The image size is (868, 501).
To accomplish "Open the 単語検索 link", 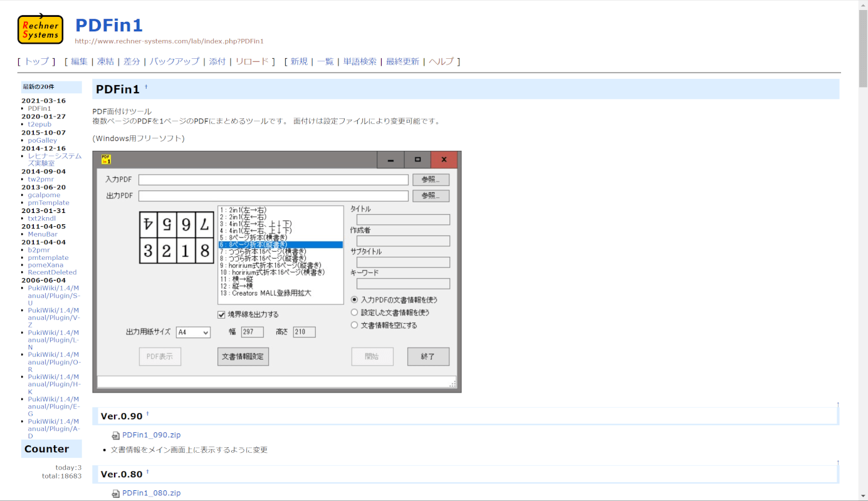I will [360, 61].
